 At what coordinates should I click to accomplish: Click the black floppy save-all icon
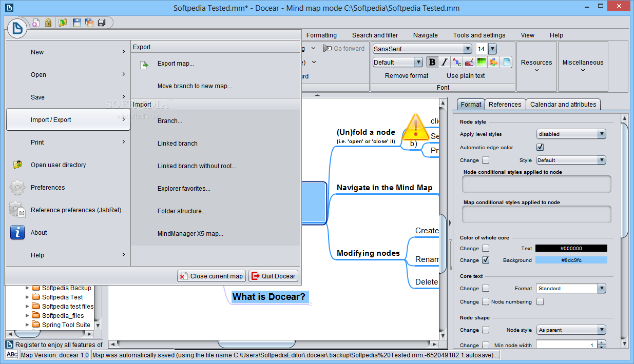(102, 23)
